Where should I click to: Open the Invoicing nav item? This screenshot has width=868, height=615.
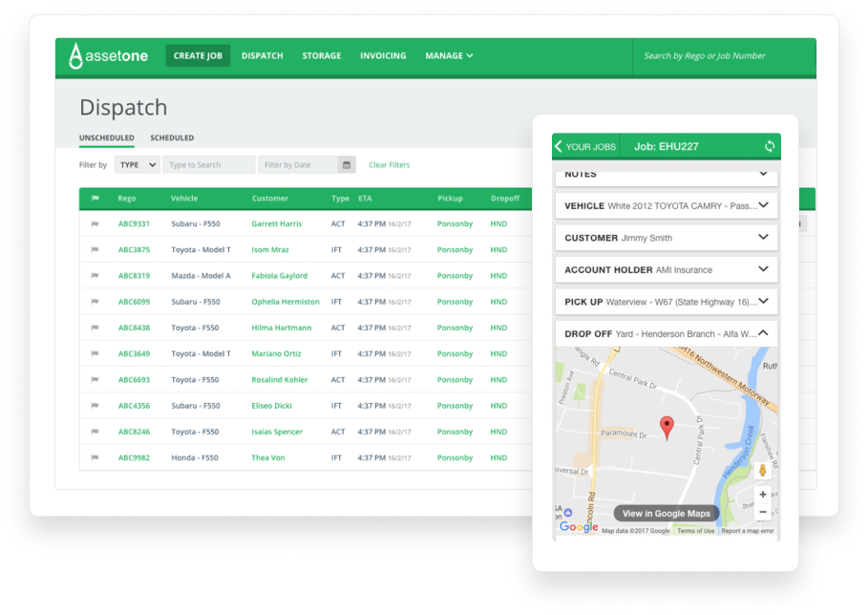(383, 56)
